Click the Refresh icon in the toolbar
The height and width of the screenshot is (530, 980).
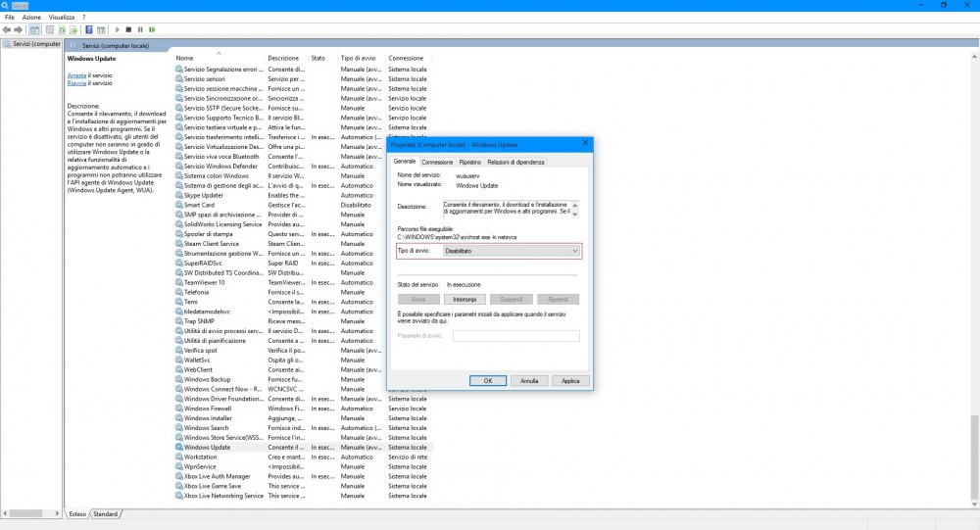click(x=62, y=30)
